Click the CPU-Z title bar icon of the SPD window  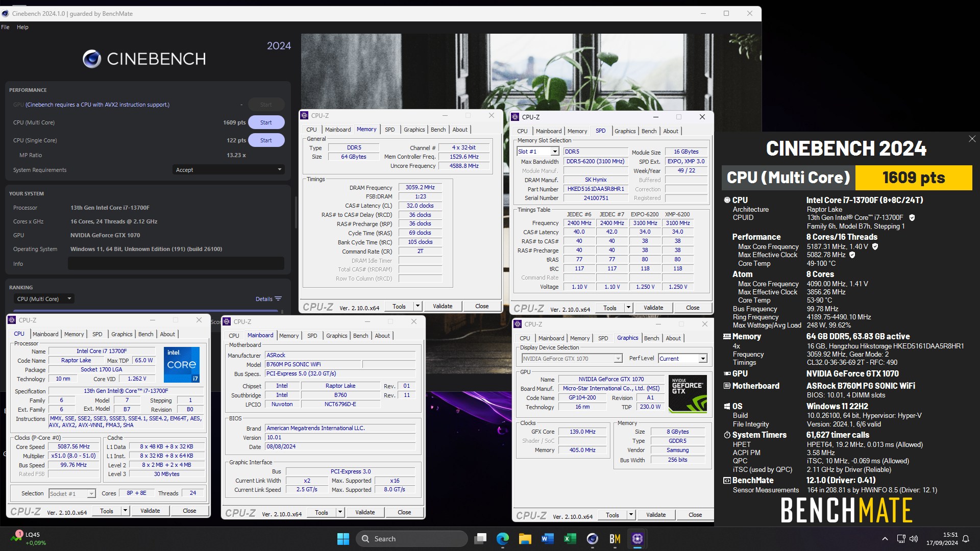[x=515, y=117]
